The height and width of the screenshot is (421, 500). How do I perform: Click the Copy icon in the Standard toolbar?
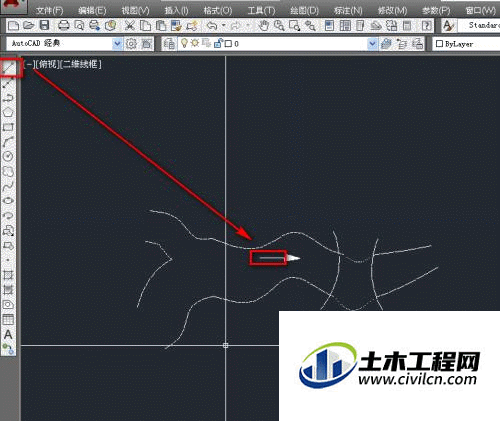coord(145,25)
